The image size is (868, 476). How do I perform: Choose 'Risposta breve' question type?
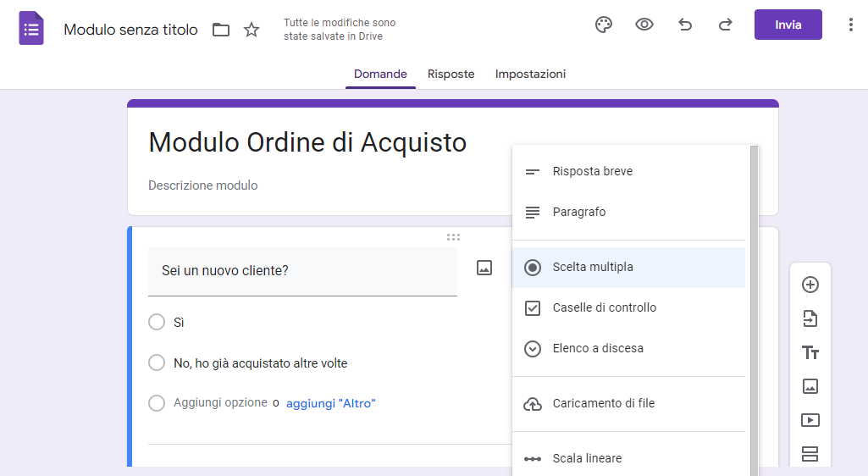(592, 171)
